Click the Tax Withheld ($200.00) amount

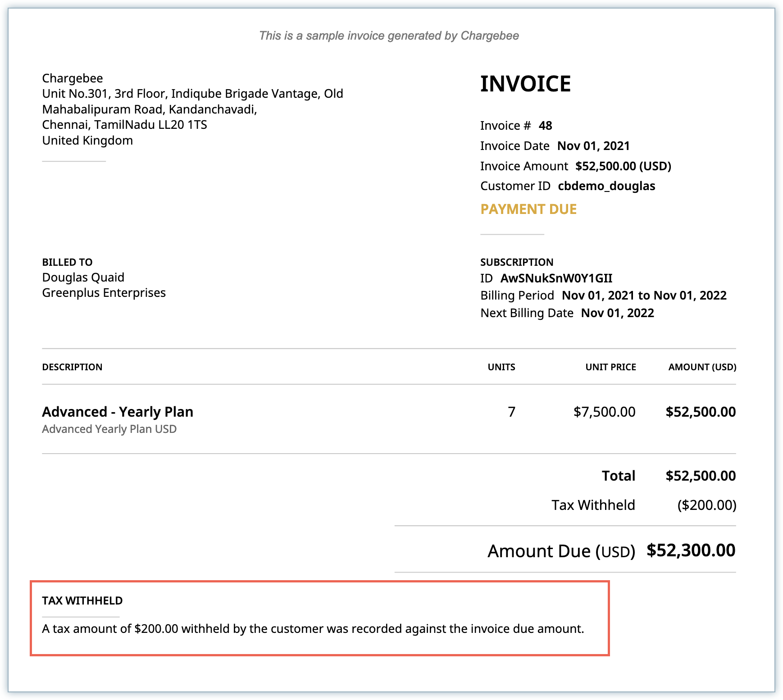[x=706, y=505]
